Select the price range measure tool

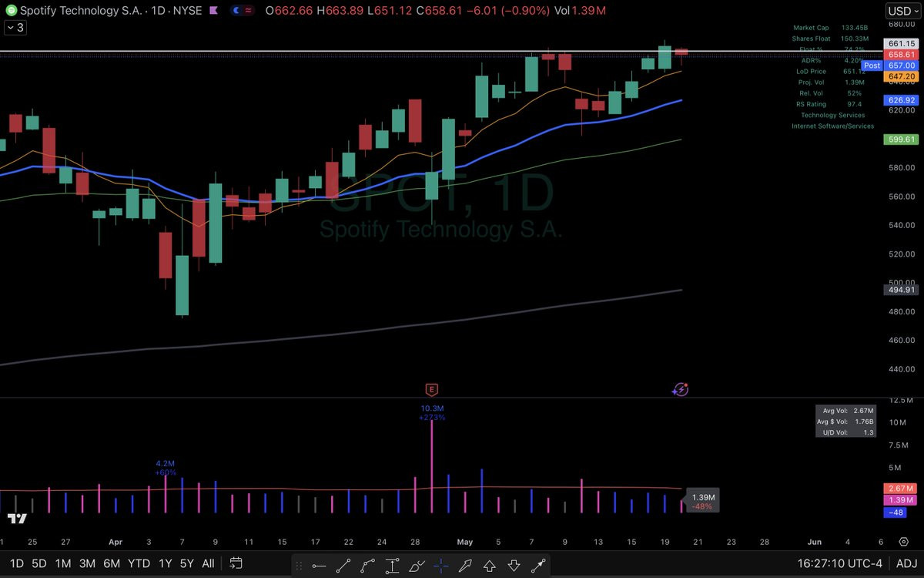click(392, 566)
